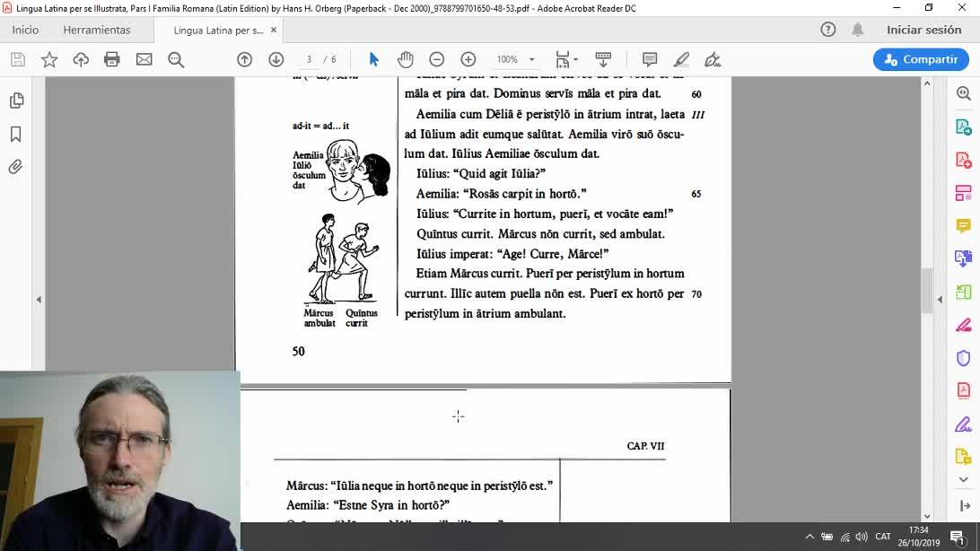Open bookmarks panel in left sidebar

pos(16,134)
